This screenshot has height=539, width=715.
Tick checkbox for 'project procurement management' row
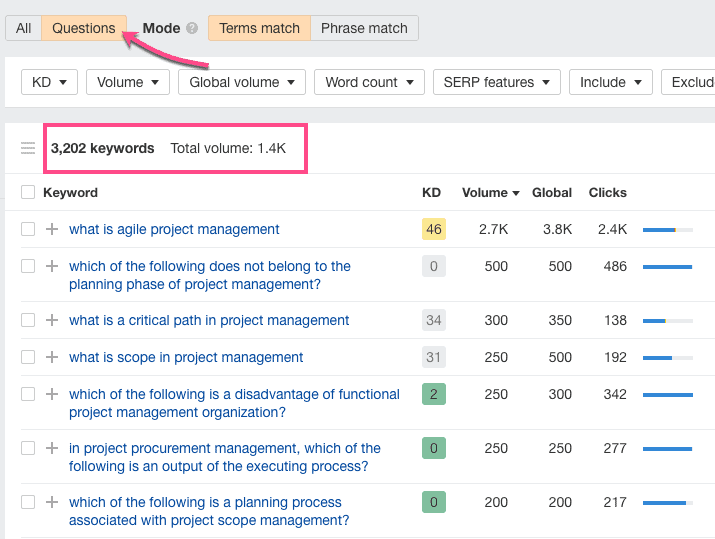28,448
